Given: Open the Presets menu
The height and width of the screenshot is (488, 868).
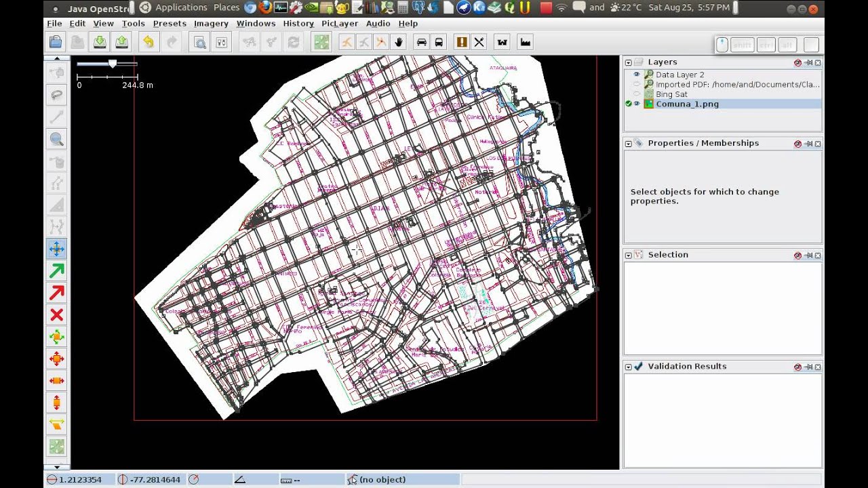Looking at the screenshot, I should [170, 23].
